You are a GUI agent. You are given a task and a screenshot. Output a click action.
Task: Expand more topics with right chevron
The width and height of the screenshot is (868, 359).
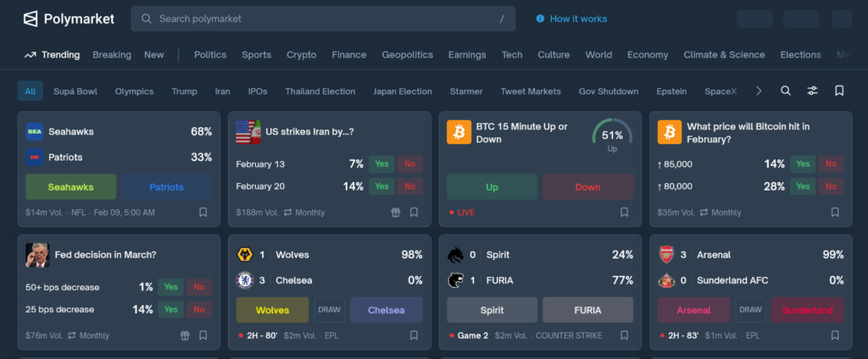759,91
